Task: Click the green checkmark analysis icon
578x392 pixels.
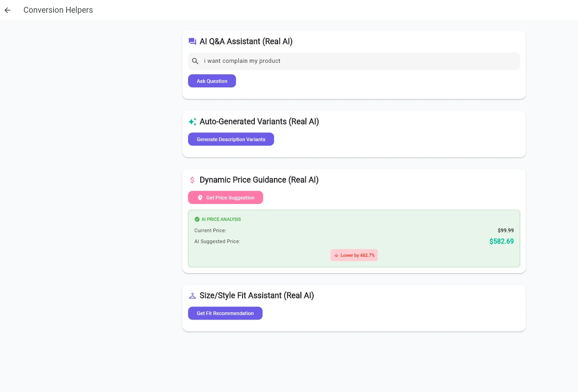Action: point(197,219)
